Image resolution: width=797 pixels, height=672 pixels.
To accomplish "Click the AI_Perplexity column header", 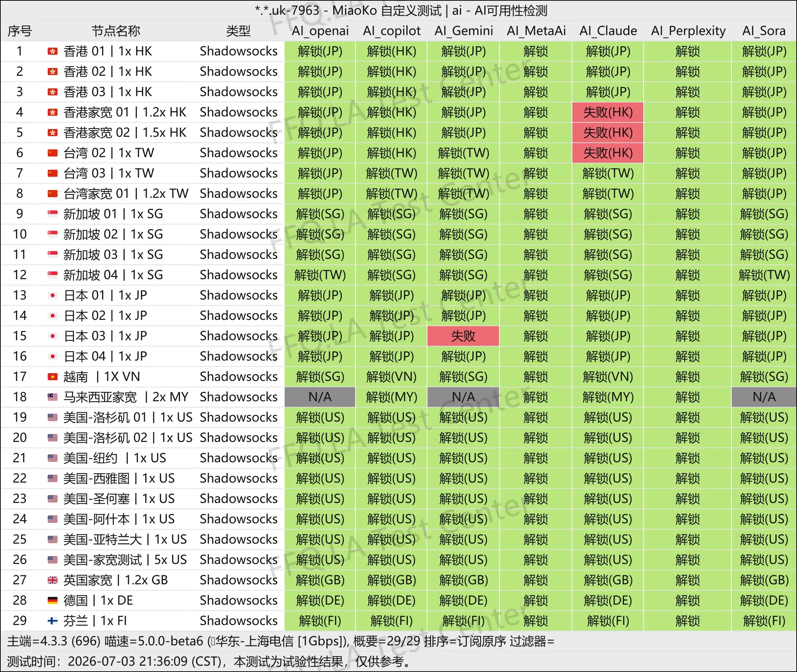I will (x=688, y=31).
